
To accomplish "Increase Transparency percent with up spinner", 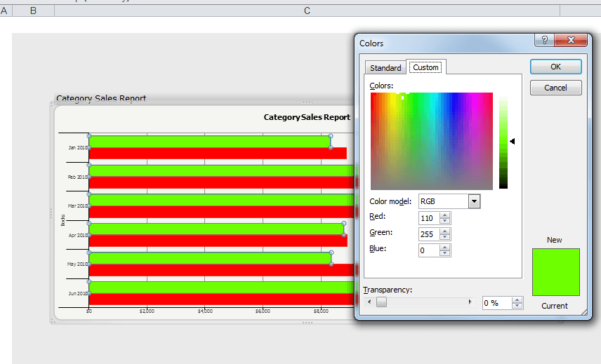I will click(x=517, y=300).
